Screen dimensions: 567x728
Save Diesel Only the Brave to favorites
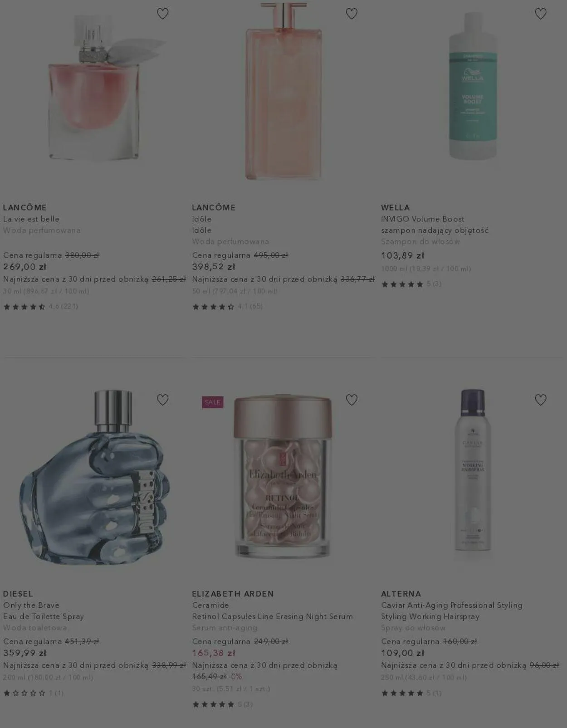click(x=162, y=400)
